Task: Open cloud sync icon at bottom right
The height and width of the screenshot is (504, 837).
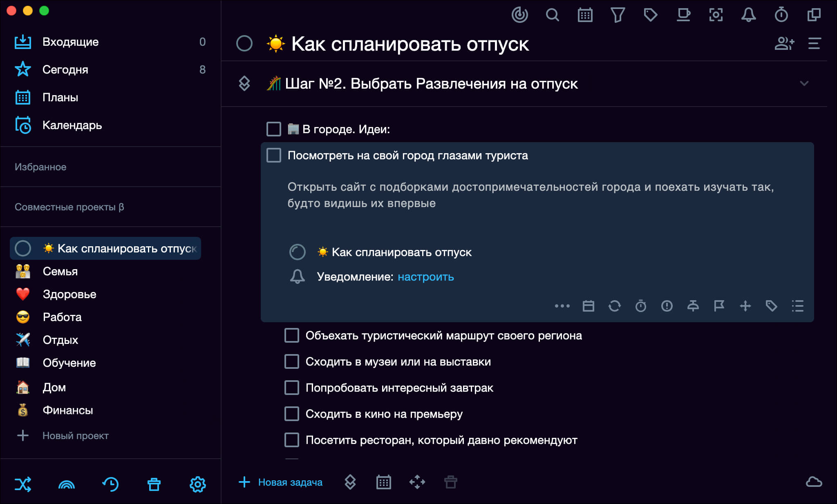Action: [x=814, y=482]
